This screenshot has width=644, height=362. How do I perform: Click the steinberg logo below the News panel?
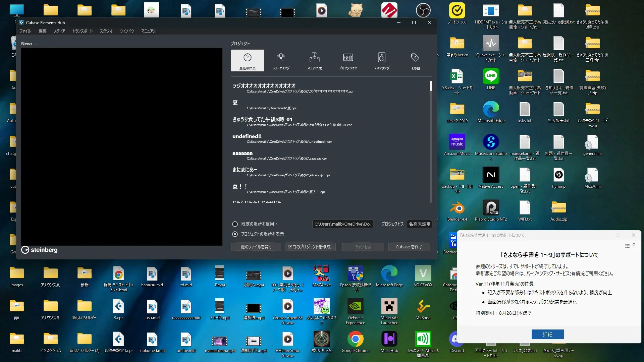click(x=40, y=250)
